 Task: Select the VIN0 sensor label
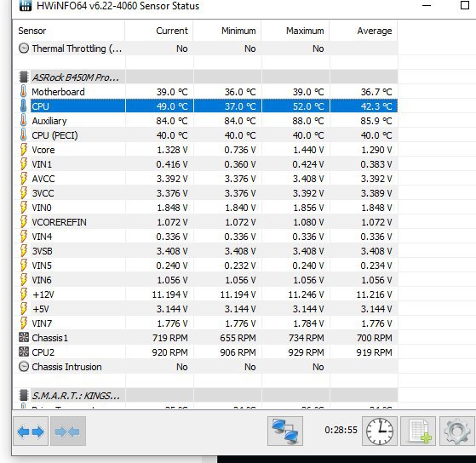coord(42,208)
